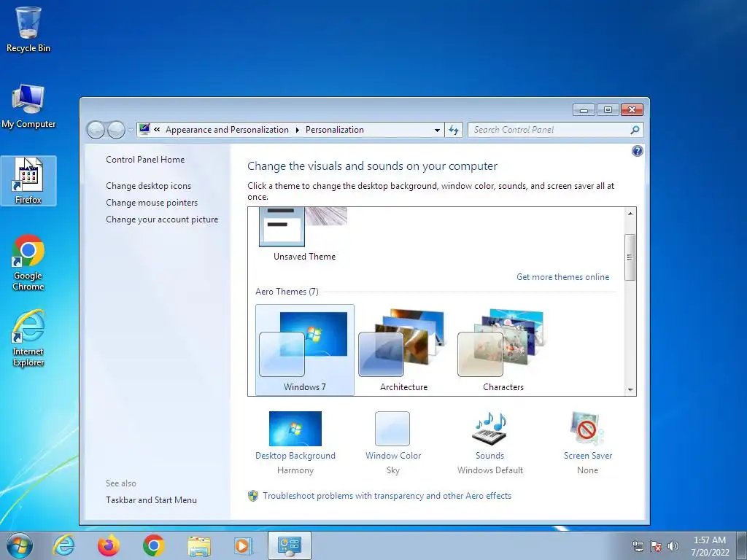Viewport: 747px width, 560px height.
Task: Expand the address bar dropdown arrow
Action: click(437, 130)
